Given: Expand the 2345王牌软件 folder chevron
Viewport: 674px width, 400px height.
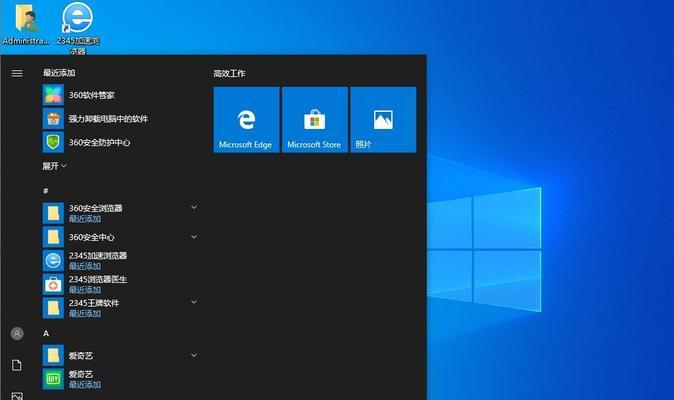Looking at the screenshot, I should [194, 302].
